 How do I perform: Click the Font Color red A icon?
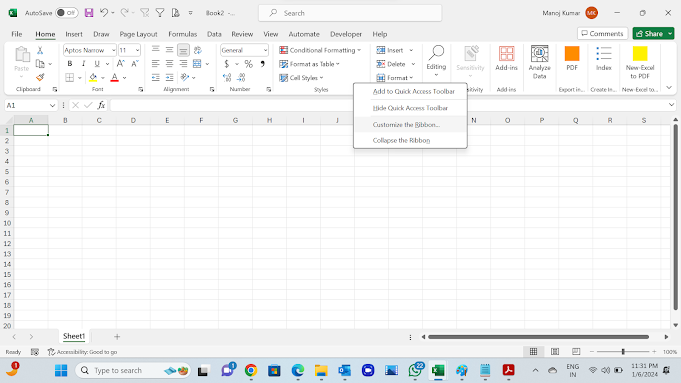(x=115, y=78)
